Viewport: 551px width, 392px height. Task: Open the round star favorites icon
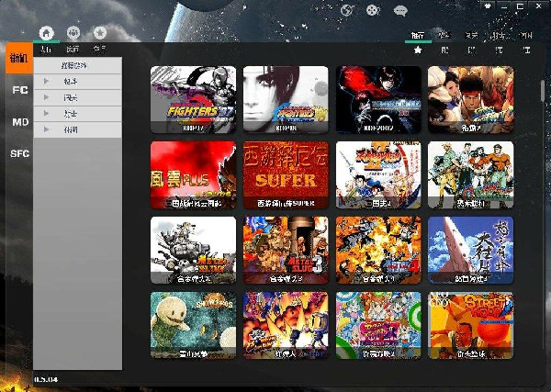(x=100, y=33)
